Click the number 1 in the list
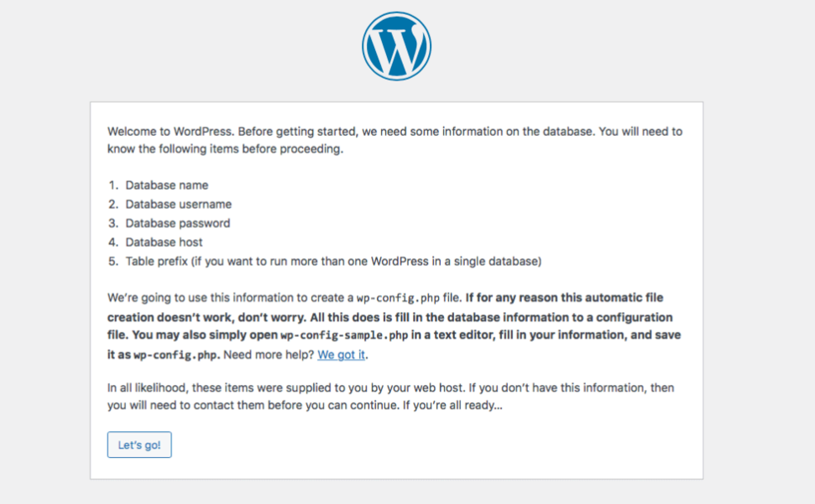This screenshot has width=815, height=504. pos(113,185)
